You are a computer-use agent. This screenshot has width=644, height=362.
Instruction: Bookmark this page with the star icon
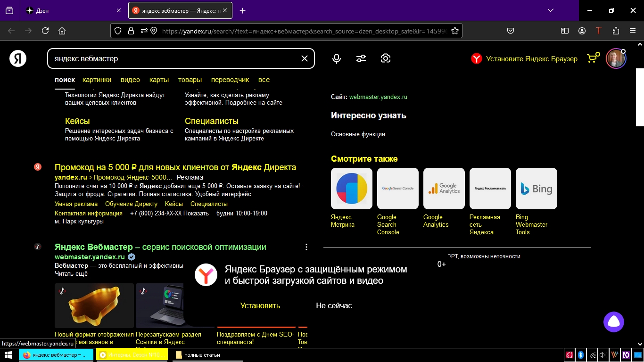455,31
